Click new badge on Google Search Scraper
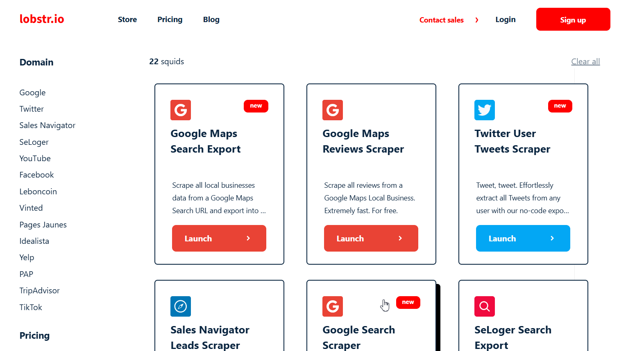644x351 pixels. (408, 302)
